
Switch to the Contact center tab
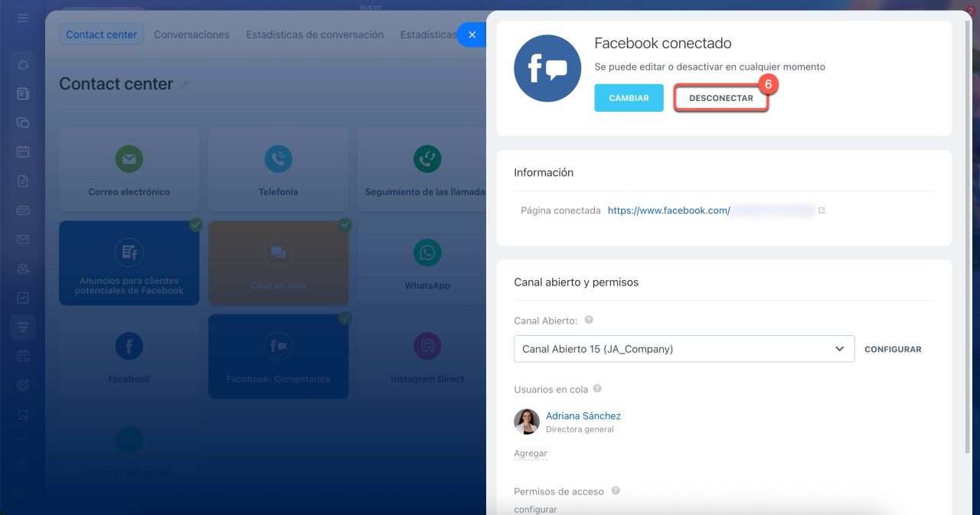pyautogui.click(x=101, y=34)
